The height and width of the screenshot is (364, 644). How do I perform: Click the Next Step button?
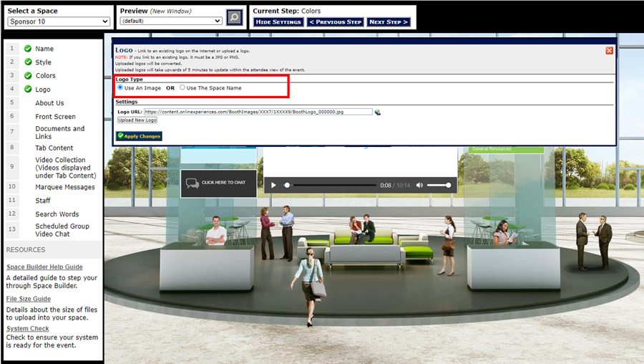coord(389,22)
